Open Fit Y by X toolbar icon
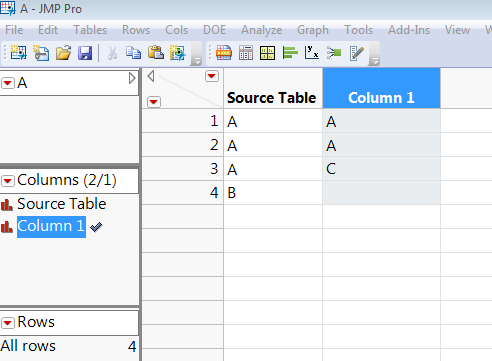This screenshot has height=361, width=492. click(x=312, y=53)
